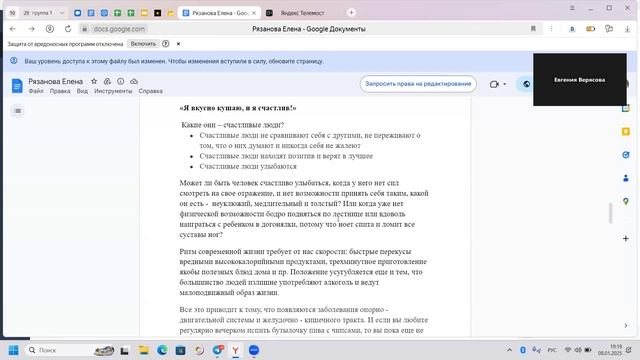This screenshot has width=640, height=360.
Task: Show hidden system tray icons chevron
Action: (509, 350)
